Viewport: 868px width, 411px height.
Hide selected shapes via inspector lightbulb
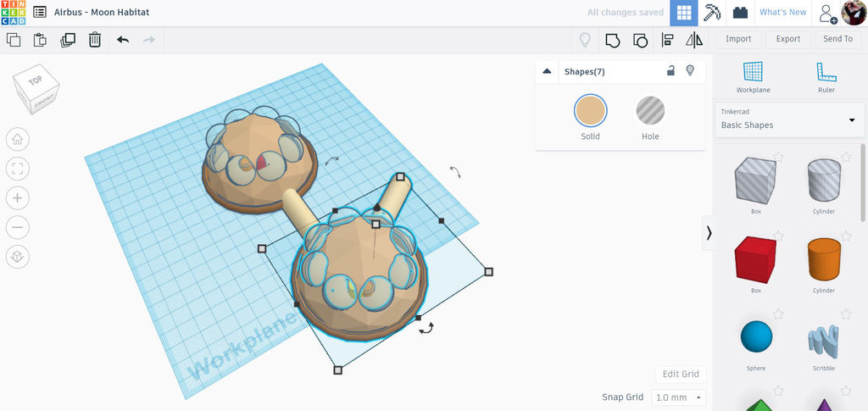coord(690,70)
